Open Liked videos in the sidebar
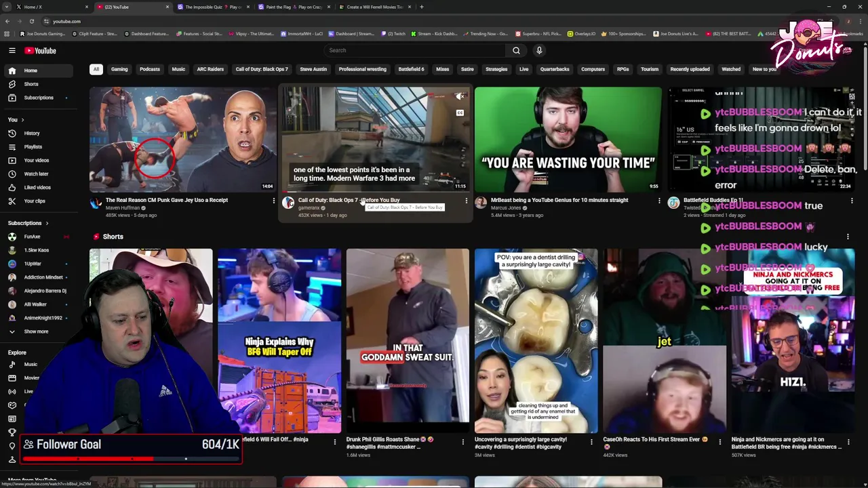 [38, 188]
